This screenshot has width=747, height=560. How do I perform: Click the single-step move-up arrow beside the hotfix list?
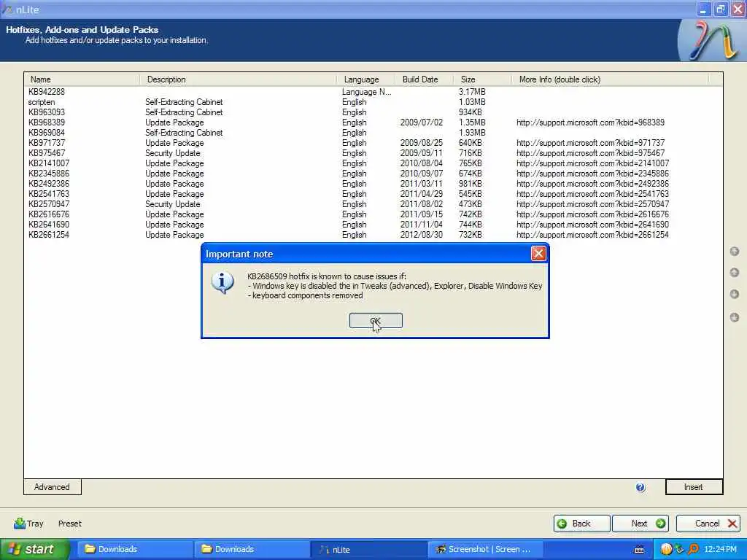pos(735,273)
